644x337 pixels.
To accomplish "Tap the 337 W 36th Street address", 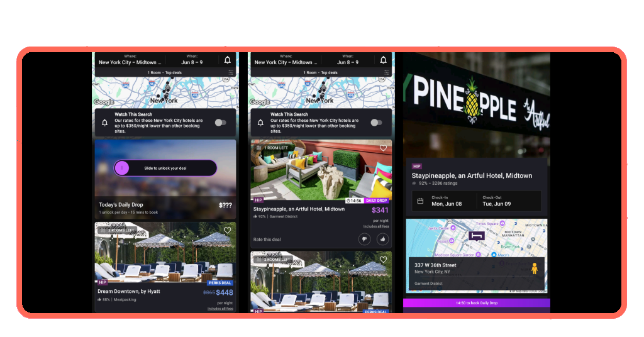I will (435, 265).
